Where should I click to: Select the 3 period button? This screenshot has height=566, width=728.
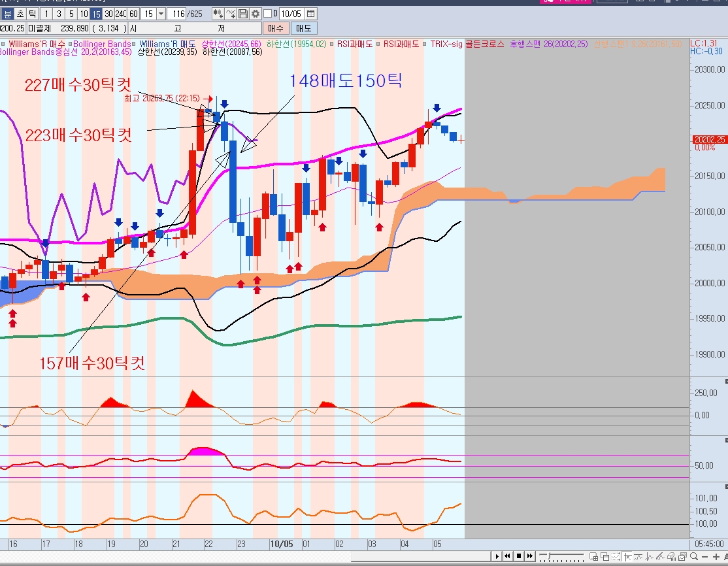coord(59,14)
